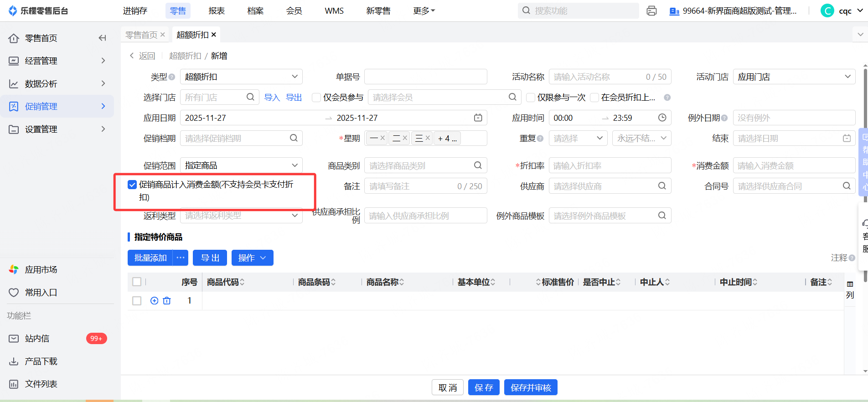The width and height of the screenshot is (868, 402).
Task: Click the printer icon in top bar
Action: [651, 11]
